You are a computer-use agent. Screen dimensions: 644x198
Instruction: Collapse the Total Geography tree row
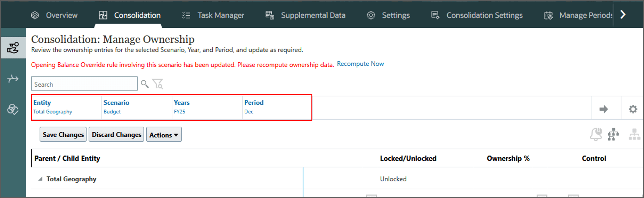point(40,179)
